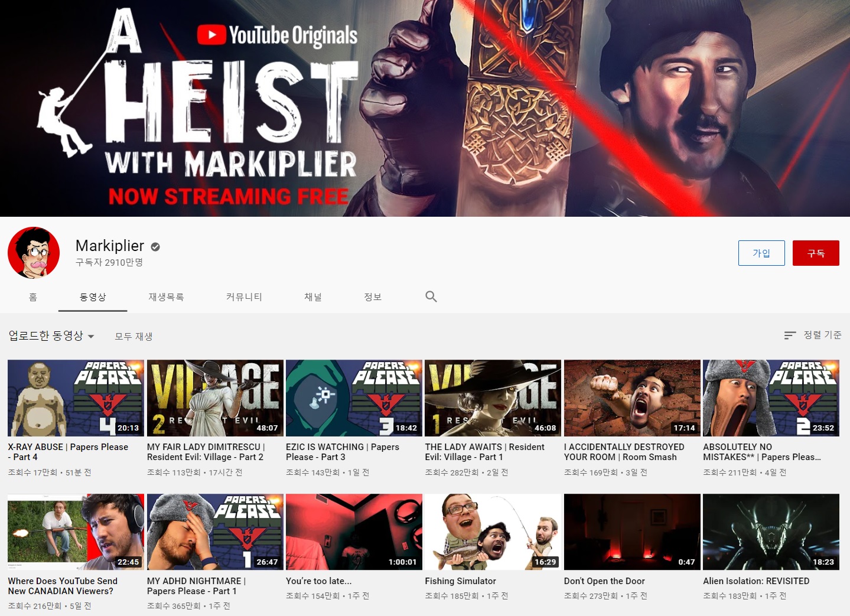Click the 모두 재생 play all link
This screenshot has height=616, width=850.
133,336
